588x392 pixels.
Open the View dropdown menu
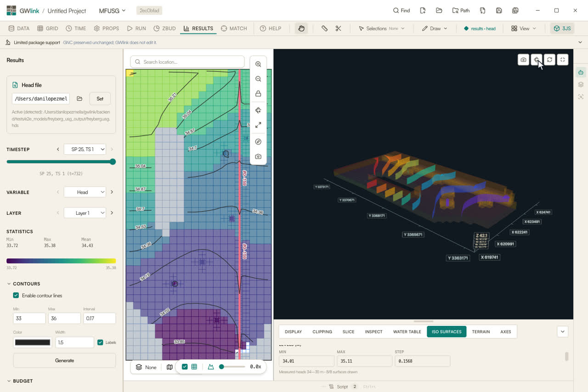coord(524,28)
